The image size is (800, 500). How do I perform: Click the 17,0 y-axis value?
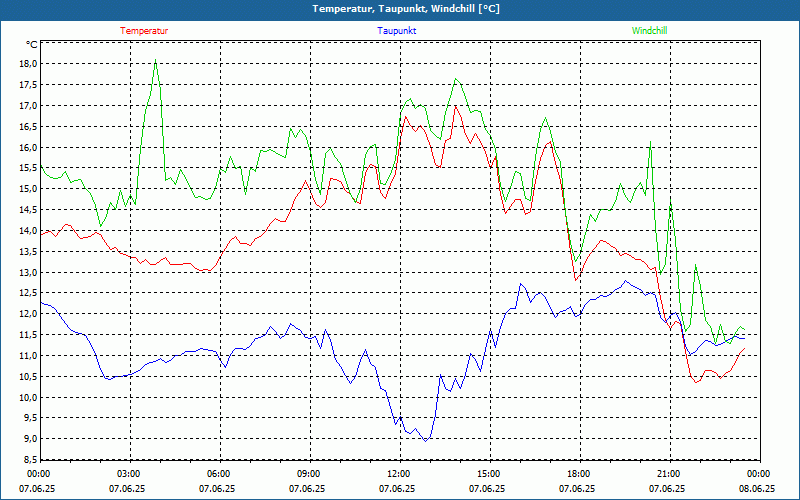(29, 106)
